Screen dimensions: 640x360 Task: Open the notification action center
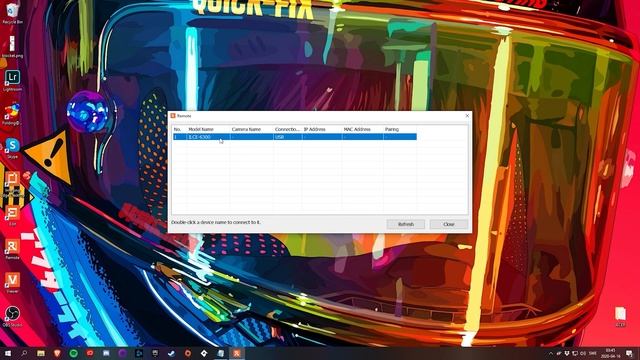629,353
